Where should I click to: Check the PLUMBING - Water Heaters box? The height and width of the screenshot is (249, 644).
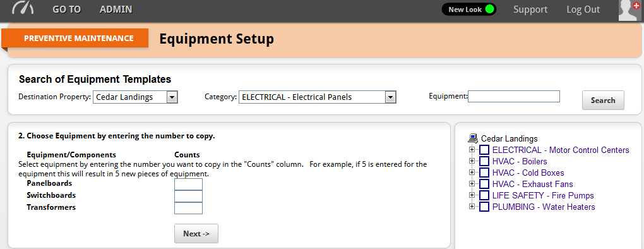484,206
